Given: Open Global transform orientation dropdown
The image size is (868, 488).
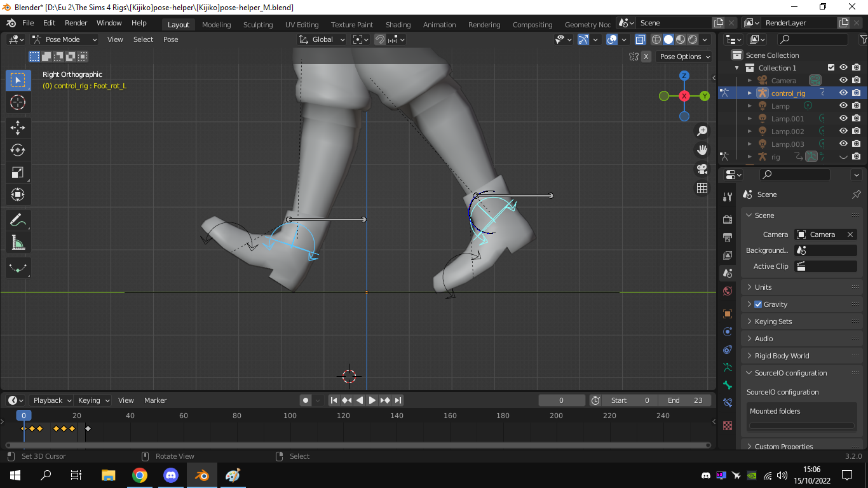Looking at the screenshot, I should [x=322, y=39].
